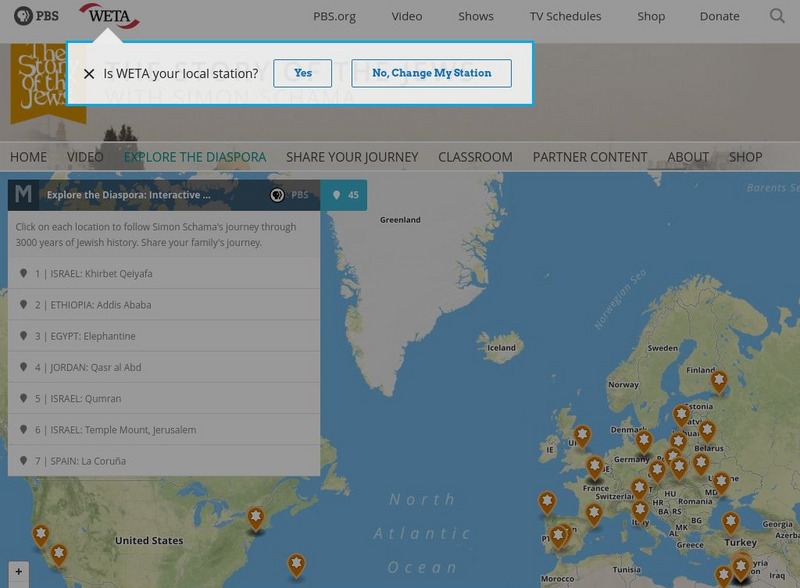Dismiss the local station prompt with X

89,74
